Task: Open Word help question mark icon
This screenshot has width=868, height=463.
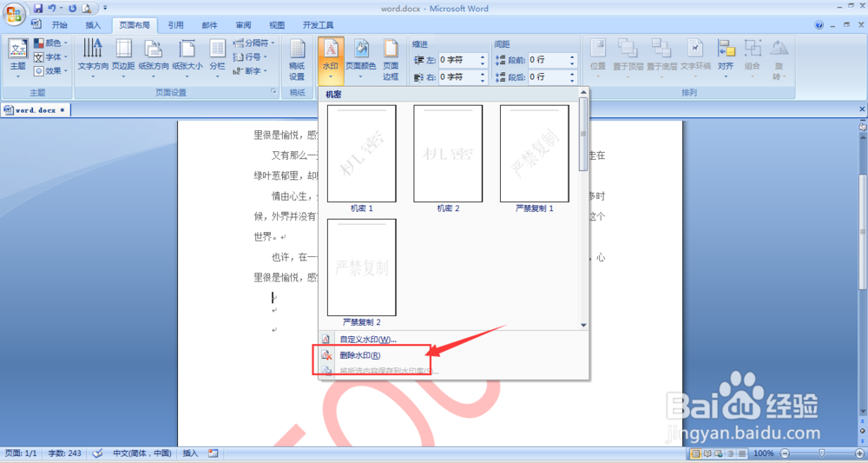Action: coord(819,25)
